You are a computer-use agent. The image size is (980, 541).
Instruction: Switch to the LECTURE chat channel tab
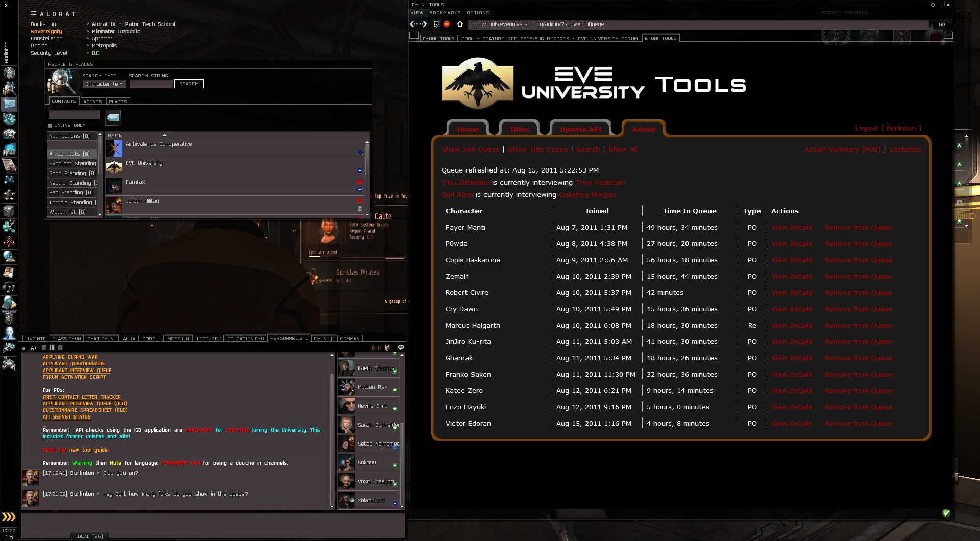coord(209,338)
